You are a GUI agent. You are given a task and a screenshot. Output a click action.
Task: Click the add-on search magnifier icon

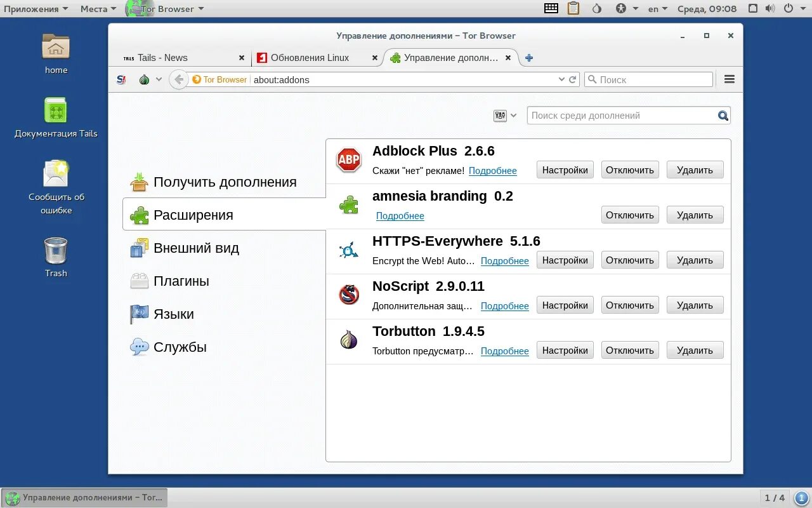(x=723, y=116)
